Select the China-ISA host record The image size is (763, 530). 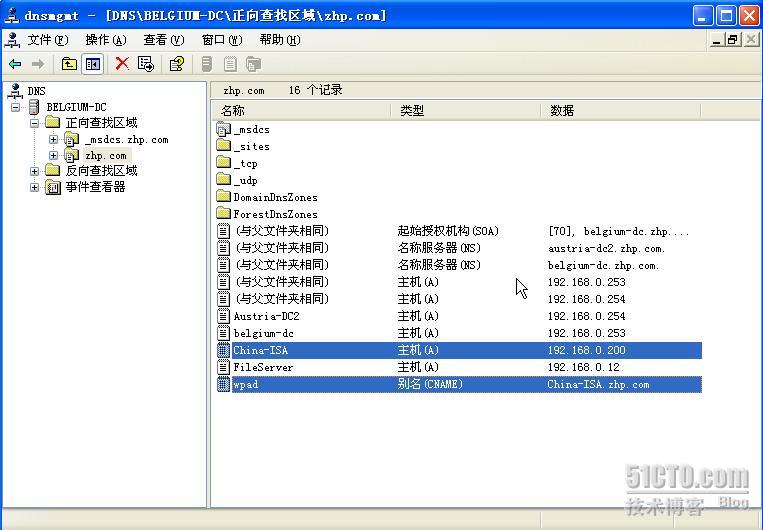point(458,350)
